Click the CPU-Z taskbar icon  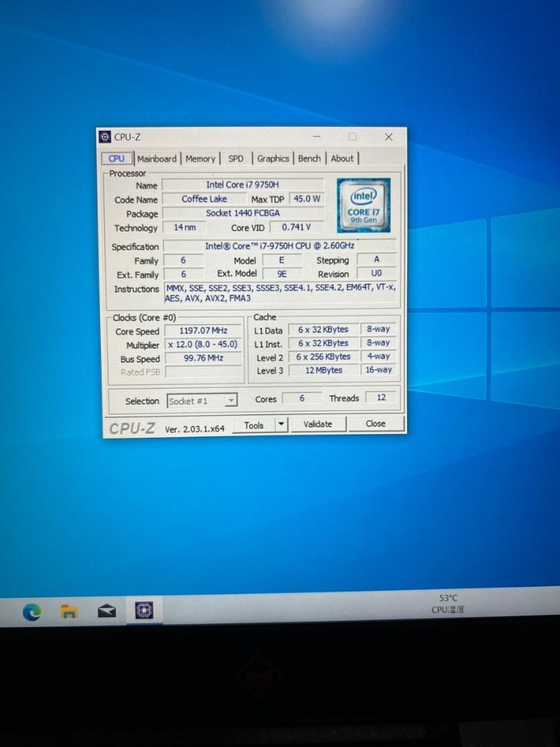click(144, 610)
